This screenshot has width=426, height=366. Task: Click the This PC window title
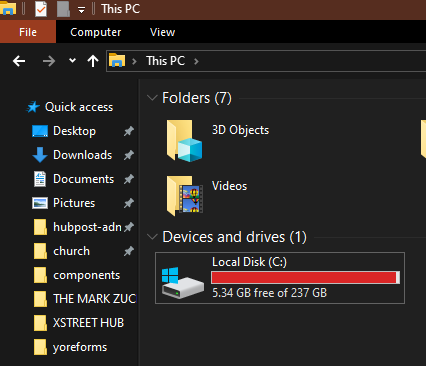tap(121, 9)
